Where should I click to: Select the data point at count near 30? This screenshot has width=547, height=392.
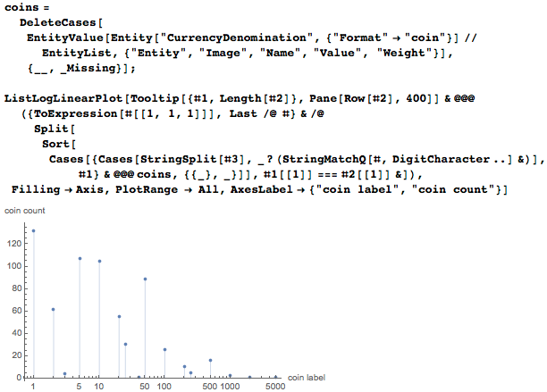(x=125, y=345)
